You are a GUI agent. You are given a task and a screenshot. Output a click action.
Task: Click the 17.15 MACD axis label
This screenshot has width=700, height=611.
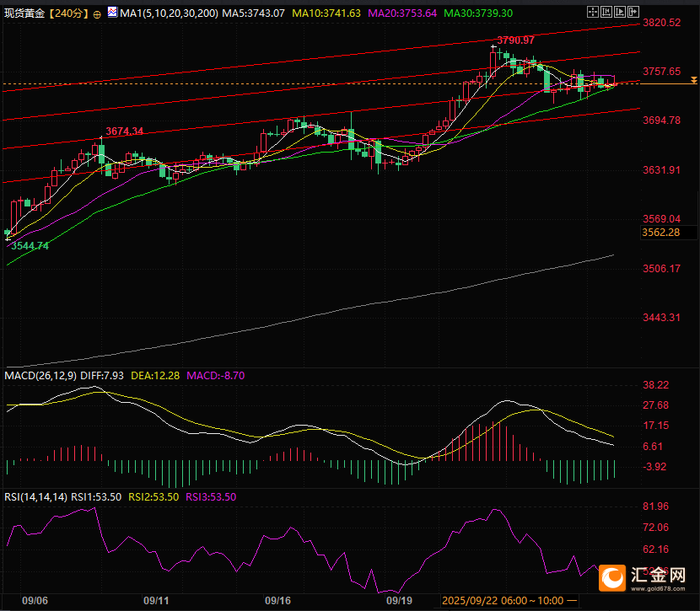pyautogui.click(x=656, y=426)
